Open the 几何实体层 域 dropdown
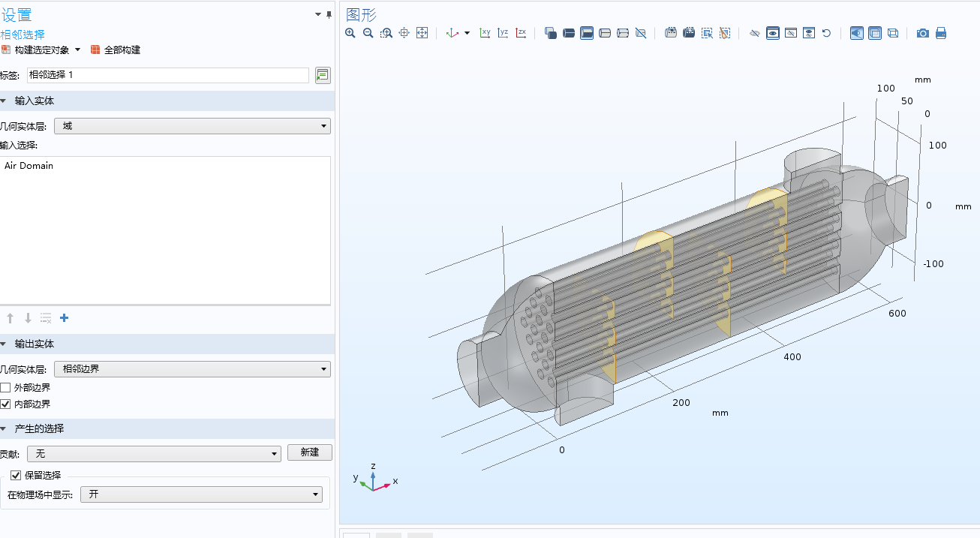This screenshot has height=538, width=980. 192,126
